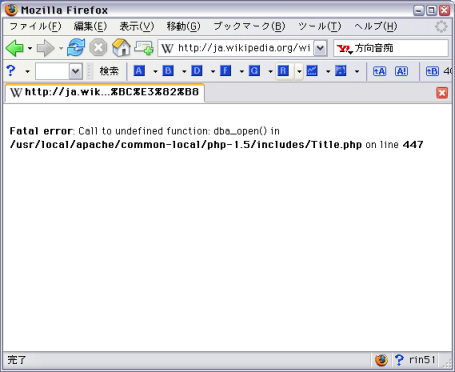The width and height of the screenshot is (455, 372).
Task: Select the ja.wikipedia tab
Action: click(105, 92)
